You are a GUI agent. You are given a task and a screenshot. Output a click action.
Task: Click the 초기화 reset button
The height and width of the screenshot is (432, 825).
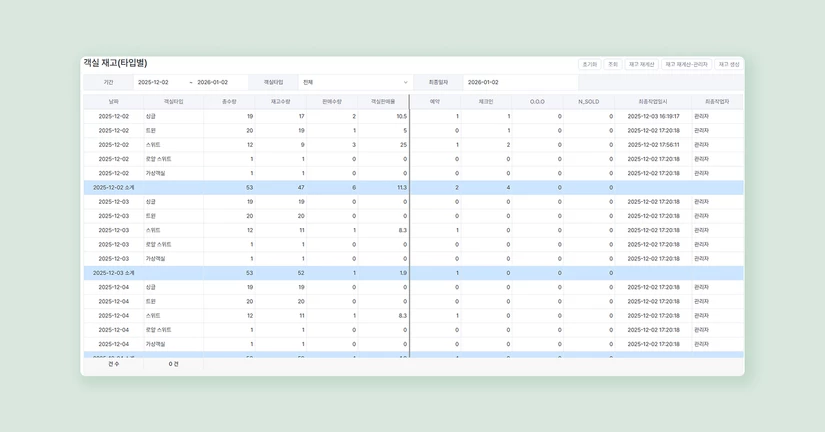tap(589, 64)
